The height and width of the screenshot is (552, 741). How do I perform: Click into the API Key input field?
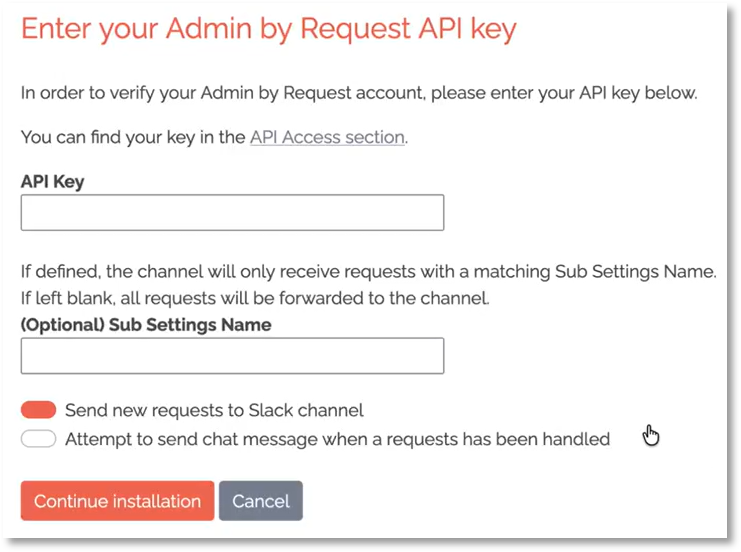232,212
